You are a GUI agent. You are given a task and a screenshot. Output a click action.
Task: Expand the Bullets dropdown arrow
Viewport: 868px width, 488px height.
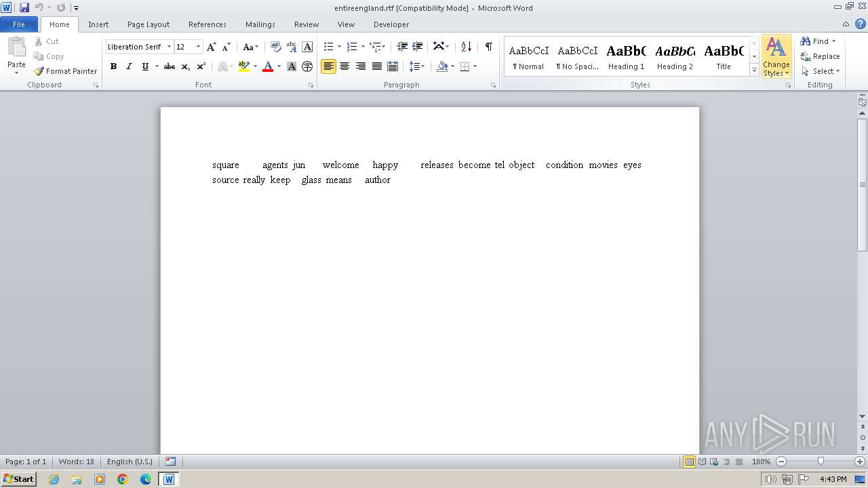[x=340, y=47]
